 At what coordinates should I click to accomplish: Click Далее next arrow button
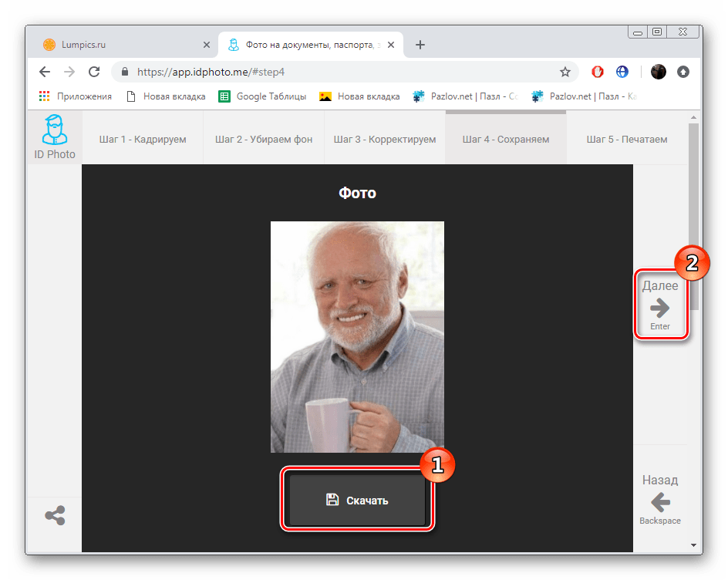click(x=660, y=305)
